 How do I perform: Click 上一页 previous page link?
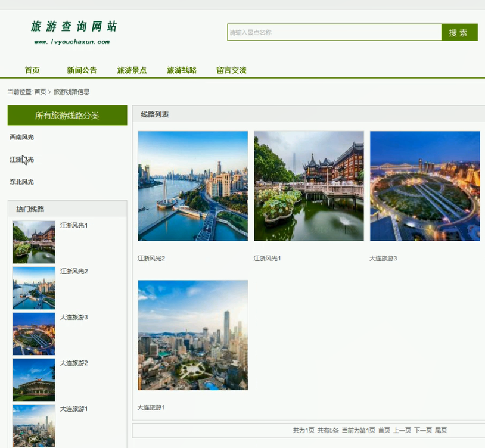pyautogui.click(x=402, y=430)
